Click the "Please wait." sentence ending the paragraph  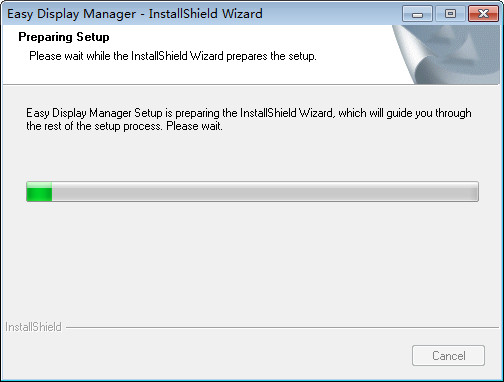pyautogui.click(x=194, y=126)
